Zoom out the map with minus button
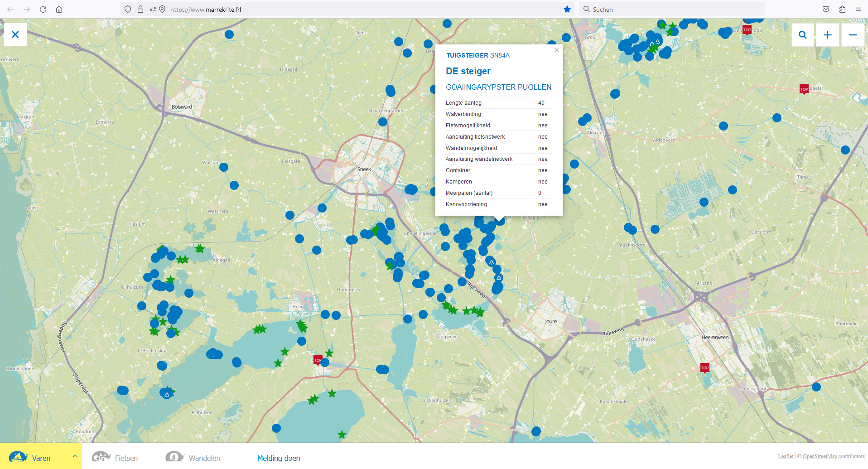This screenshot has height=469, width=868. pyautogui.click(x=852, y=35)
